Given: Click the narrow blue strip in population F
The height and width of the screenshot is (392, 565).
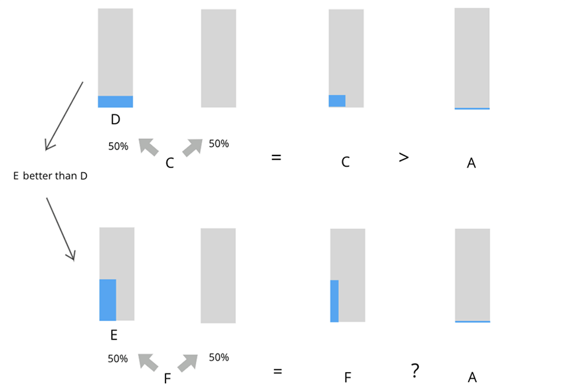Looking at the screenshot, I should pyautogui.click(x=334, y=301).
